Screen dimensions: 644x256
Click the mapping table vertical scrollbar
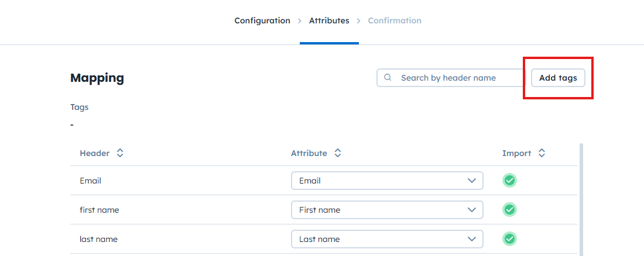coord(581,199)
